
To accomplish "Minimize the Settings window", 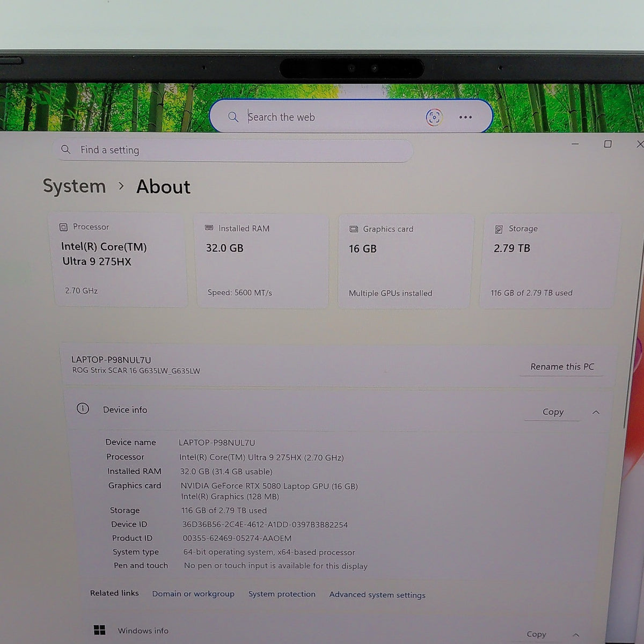I will pos(575,144).
